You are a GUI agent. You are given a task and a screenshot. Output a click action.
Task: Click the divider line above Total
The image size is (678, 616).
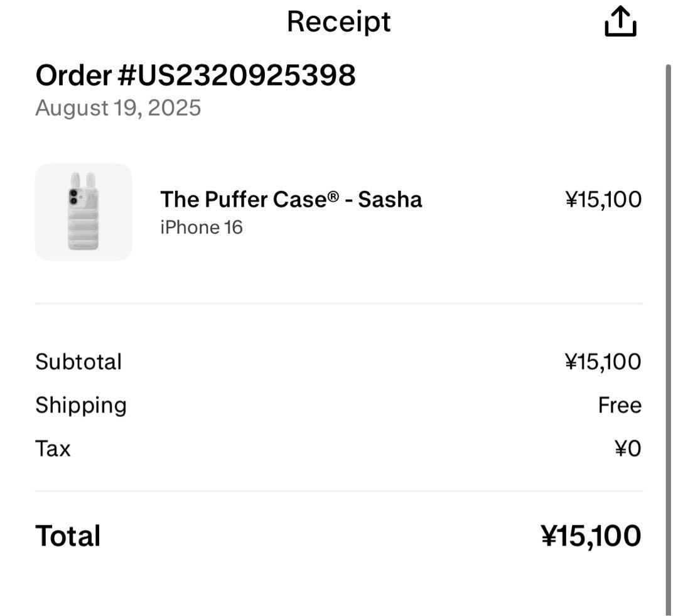[x=338, y=491]
